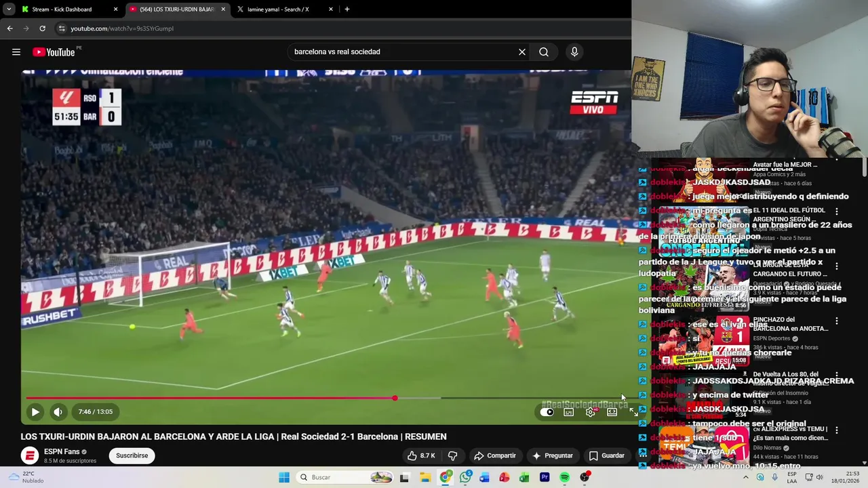Expand the system tray hidden icons chevron
This screenshot has height=488, width=868.
745,477
